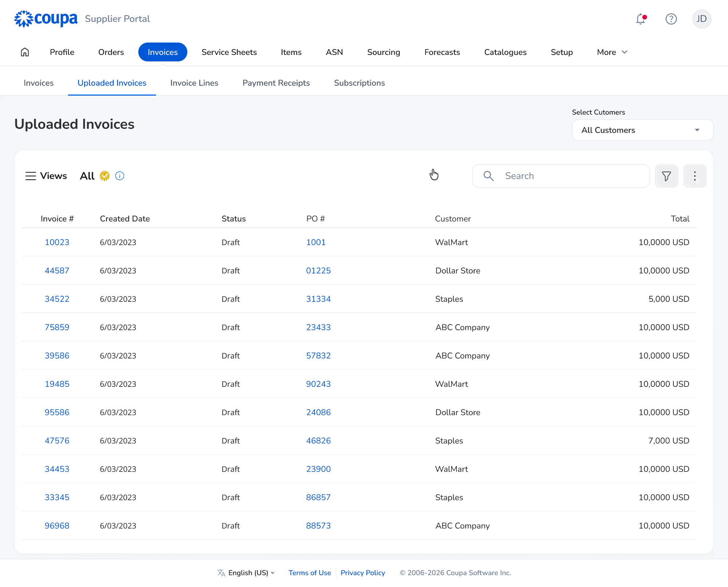Open the notifications bell
Viewport: 728px width, 587px height.
[641, 19]
